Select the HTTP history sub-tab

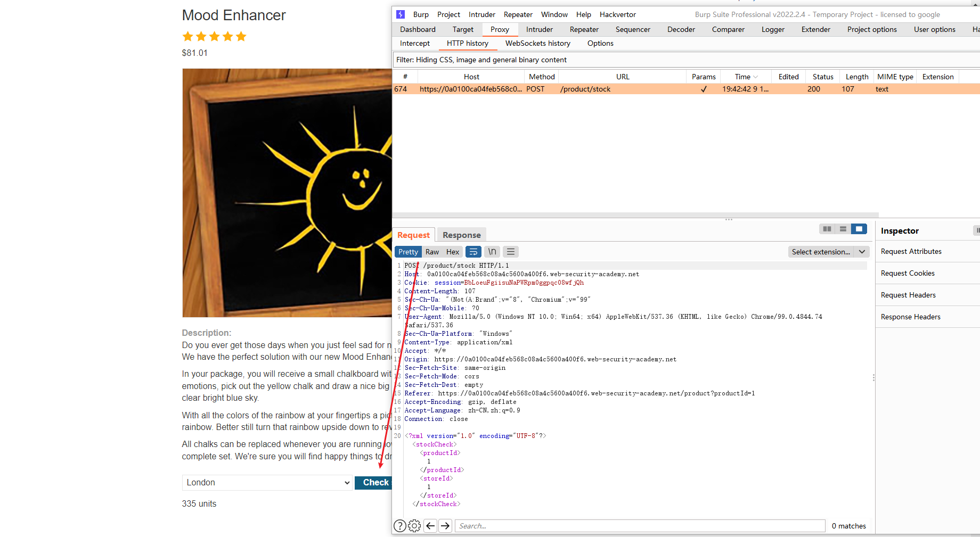467,43
